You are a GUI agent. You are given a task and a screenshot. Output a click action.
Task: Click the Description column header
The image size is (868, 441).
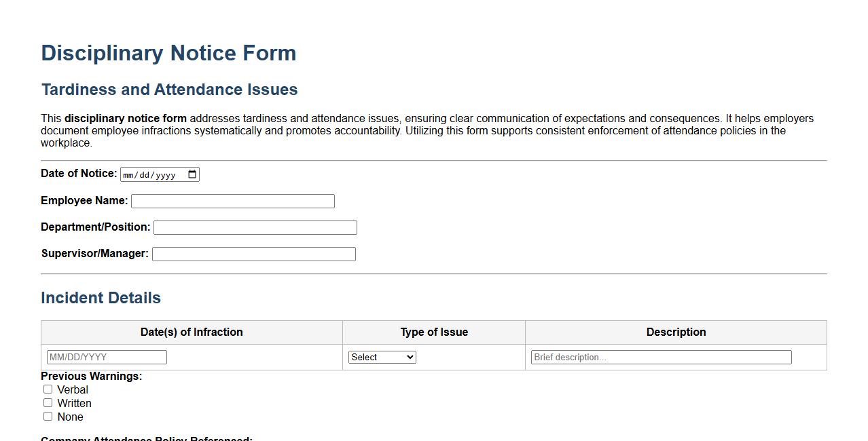[676, 332]
